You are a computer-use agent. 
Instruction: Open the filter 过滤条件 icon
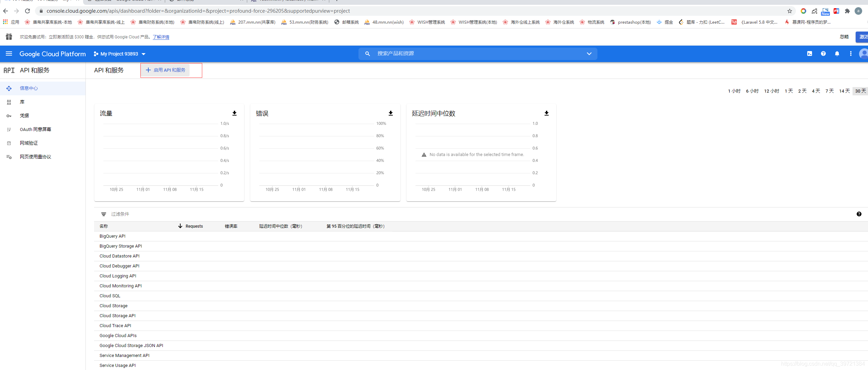[104, 214]
